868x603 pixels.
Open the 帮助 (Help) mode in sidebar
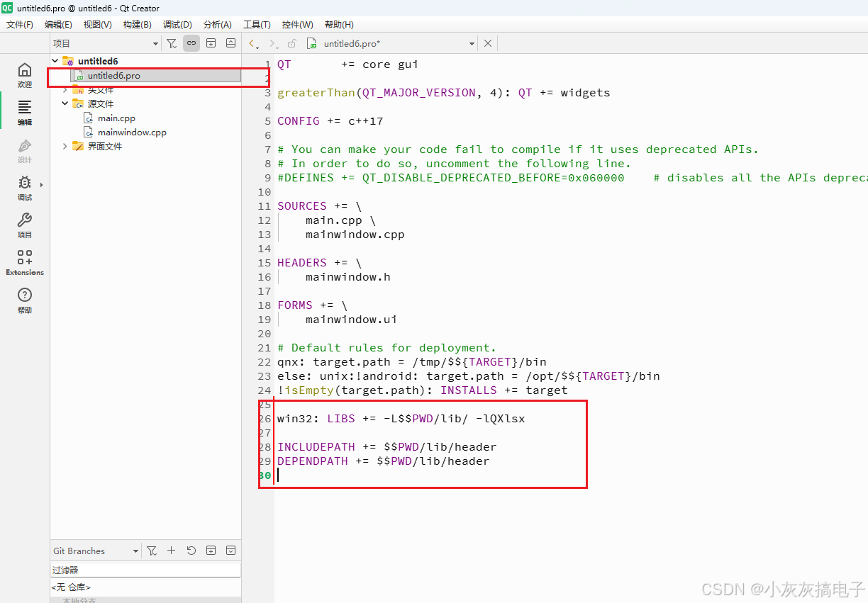click(25, 300)
